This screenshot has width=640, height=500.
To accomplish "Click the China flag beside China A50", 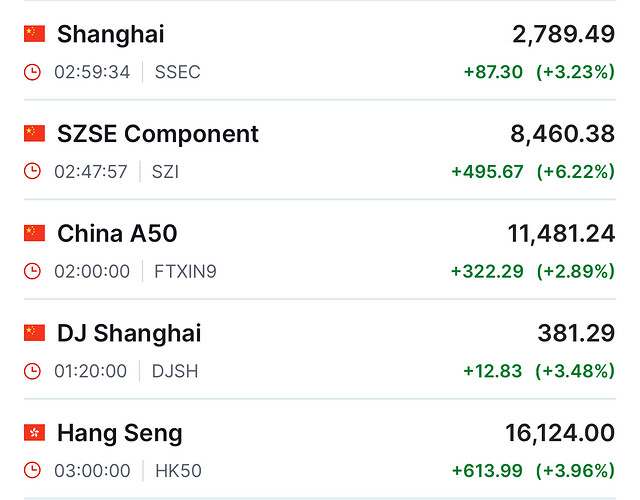I will pyautogui.click(x=35, y=234).
